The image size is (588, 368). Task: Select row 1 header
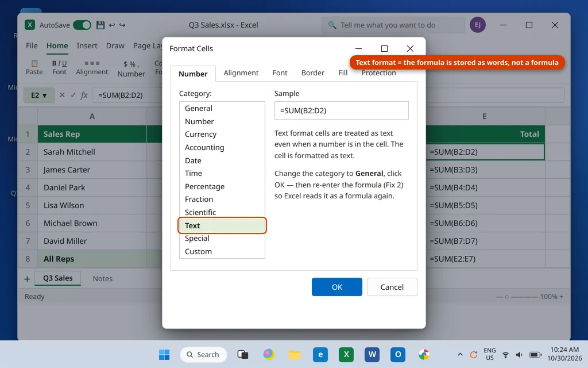28,134
